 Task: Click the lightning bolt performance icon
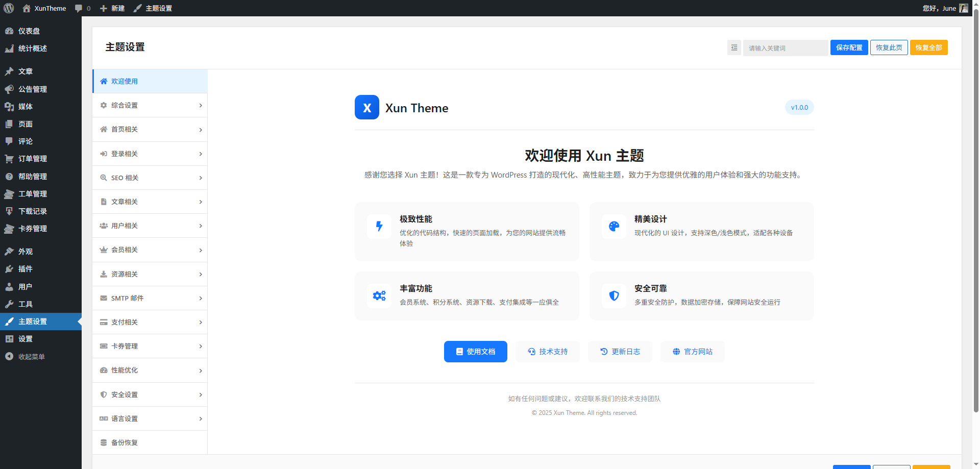[x=379, y=226]
